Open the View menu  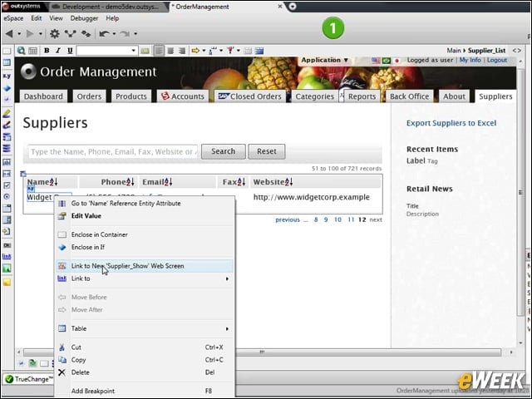click(x=56, y=18)
